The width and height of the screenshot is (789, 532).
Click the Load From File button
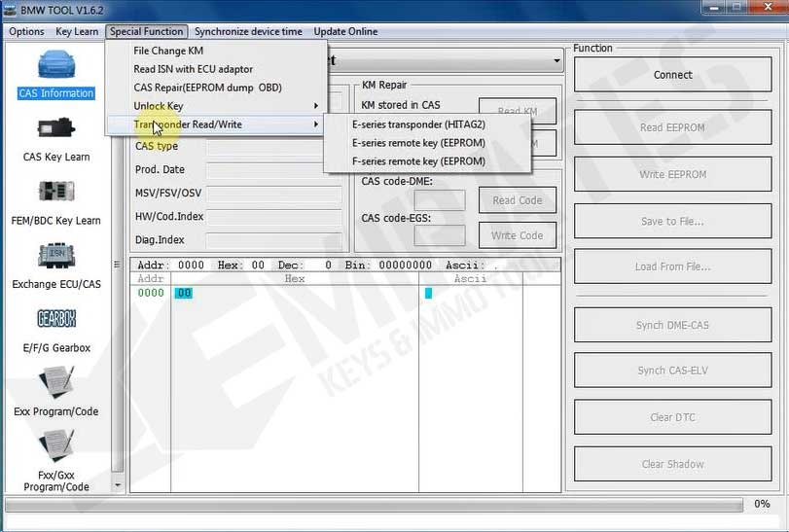pos(673,266)
